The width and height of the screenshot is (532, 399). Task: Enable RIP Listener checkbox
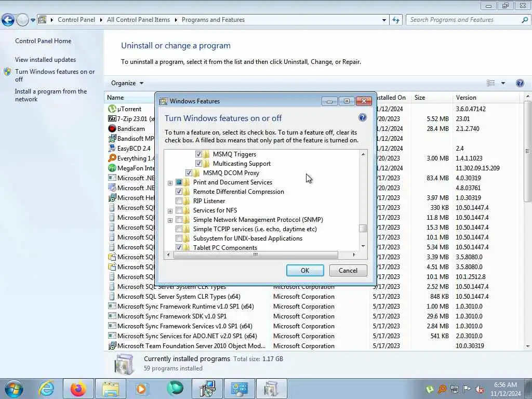tap(179, 201)
